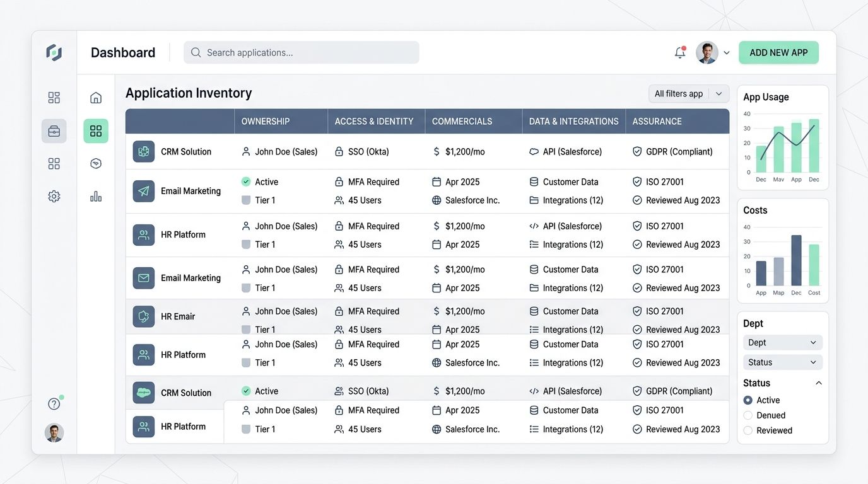The width and height of the screenshot is (868, 484).
Task: Click the magnifier icon in search field
Action: pos(196,52)
